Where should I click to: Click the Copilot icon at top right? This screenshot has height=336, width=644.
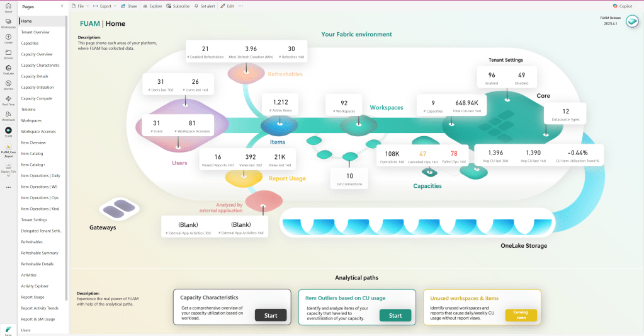[x=615, y=6]
